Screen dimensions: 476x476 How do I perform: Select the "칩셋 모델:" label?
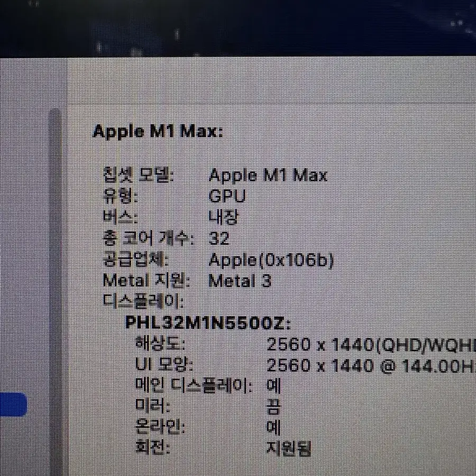(x=139, y=175)
